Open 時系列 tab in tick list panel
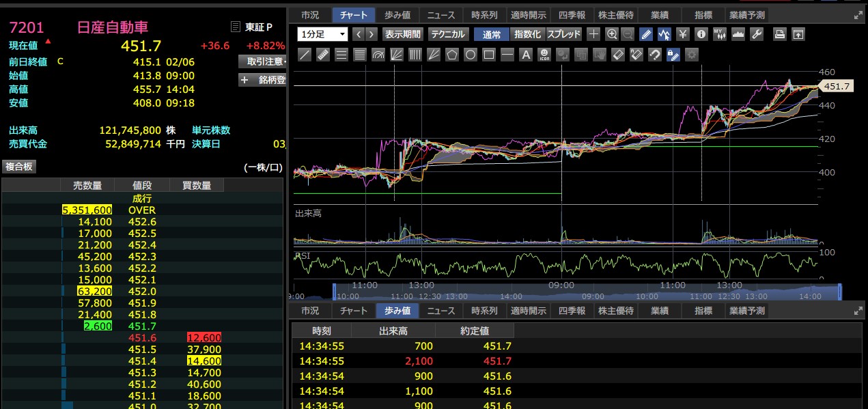This screenshot has height=409, width=868. point(484,311)
